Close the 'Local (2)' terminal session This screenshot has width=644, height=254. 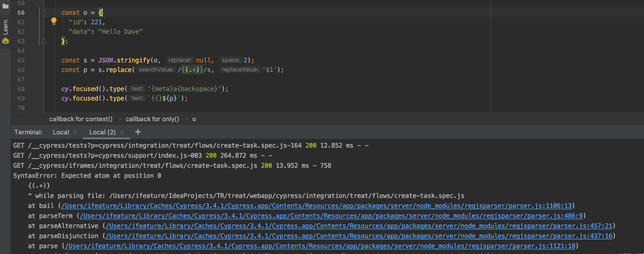pos(122,132)
